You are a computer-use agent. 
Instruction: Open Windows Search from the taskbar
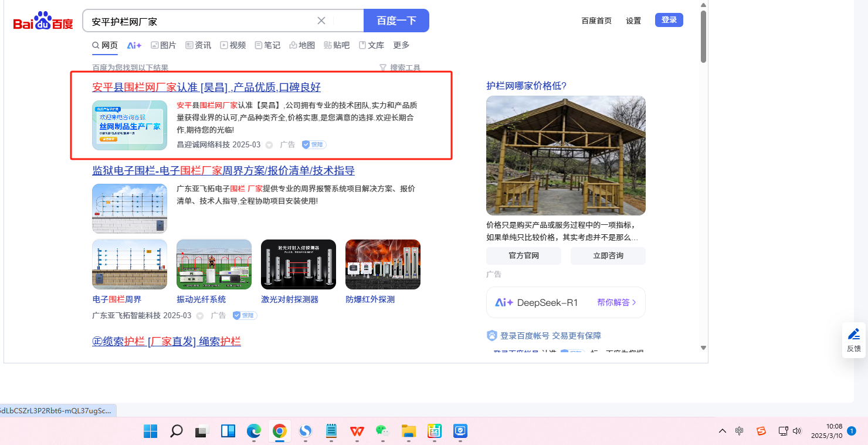click(176, 431)
